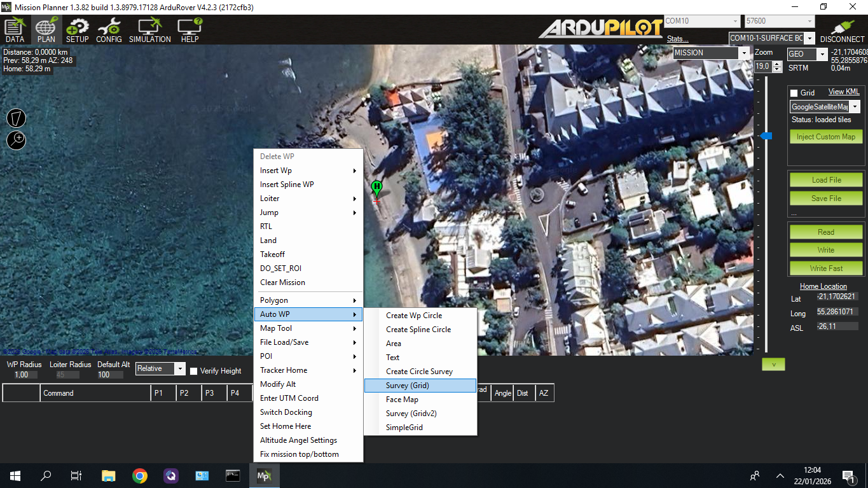The width and height of the screenshot is (868, 488).
Task: Open the SIMULATION screen icon
Action: pyautogui.click(x=149, y=30)
